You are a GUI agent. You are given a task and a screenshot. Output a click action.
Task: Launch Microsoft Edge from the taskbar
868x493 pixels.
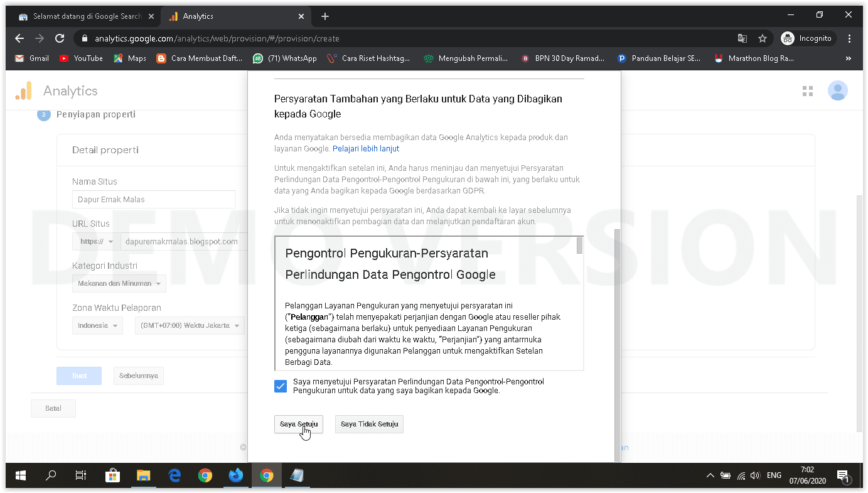pos(174,475)
